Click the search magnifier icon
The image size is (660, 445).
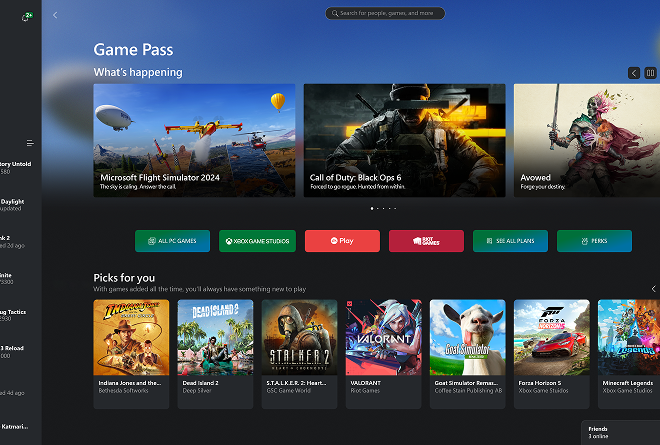333,14
